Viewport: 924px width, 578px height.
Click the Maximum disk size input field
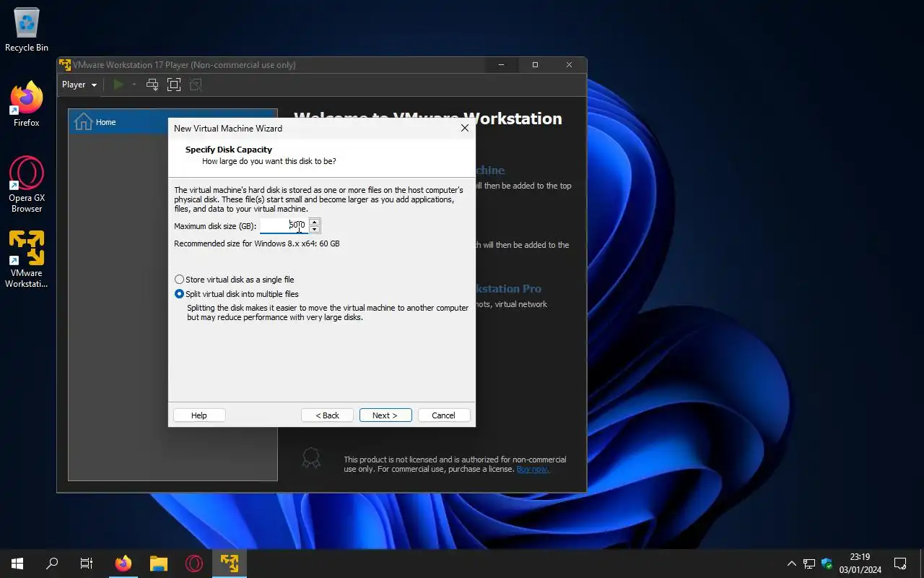(x=284, y=225)
